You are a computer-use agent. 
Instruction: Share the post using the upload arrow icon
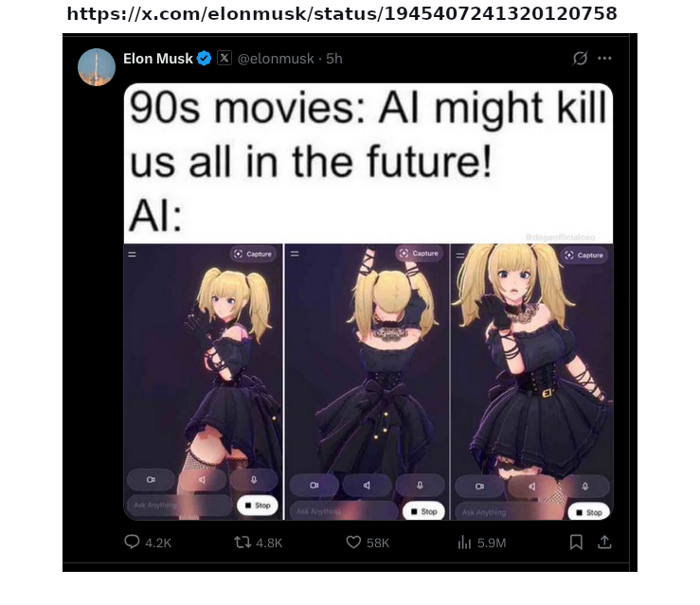[604, 542]
